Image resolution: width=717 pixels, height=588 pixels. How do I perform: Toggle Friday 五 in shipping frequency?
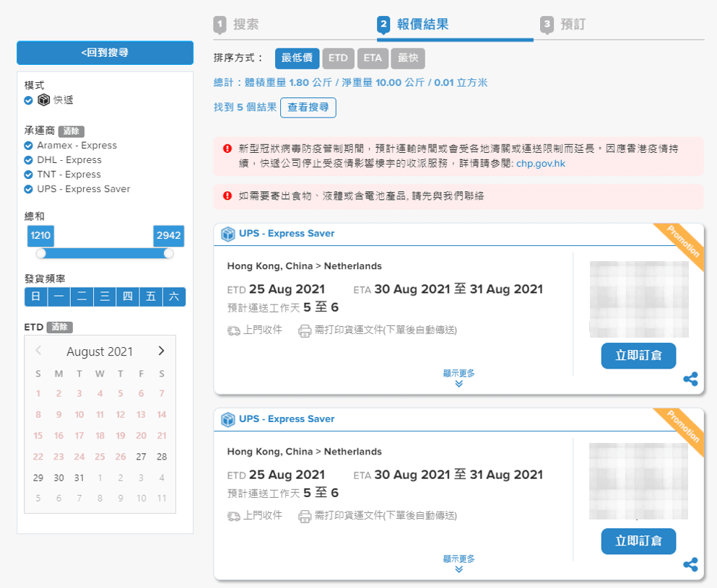(151, 297)
